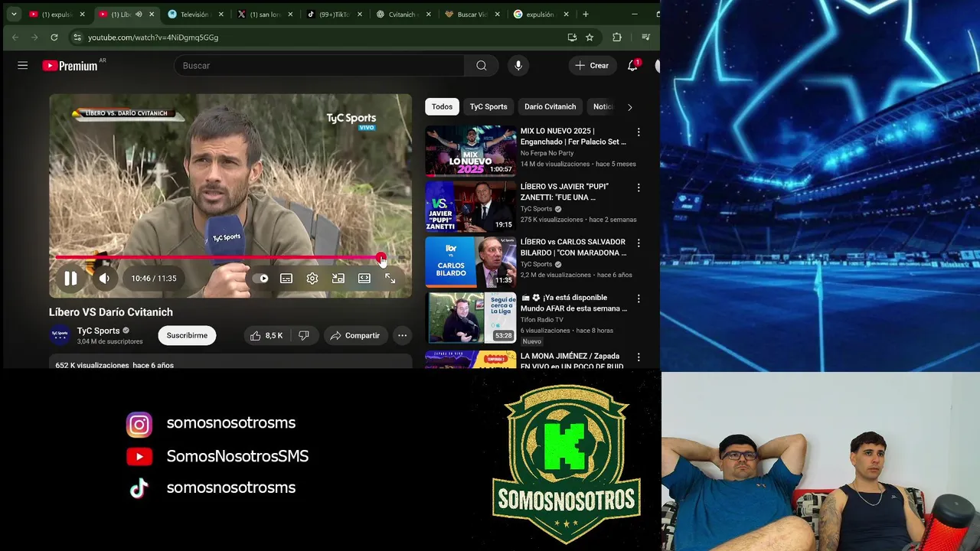Image resolution: width=980 pixels, height=551 pixels.
Task: Open LÍBERO VS JAVIER ZANETTI video title
Action: pos(564,191)
